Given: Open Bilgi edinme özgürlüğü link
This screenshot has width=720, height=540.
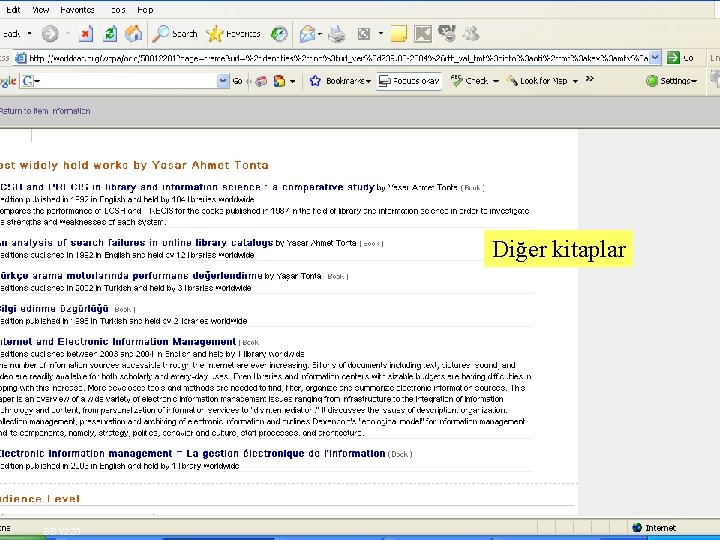Looking at the screenshot, I should (x=54, y=309).
